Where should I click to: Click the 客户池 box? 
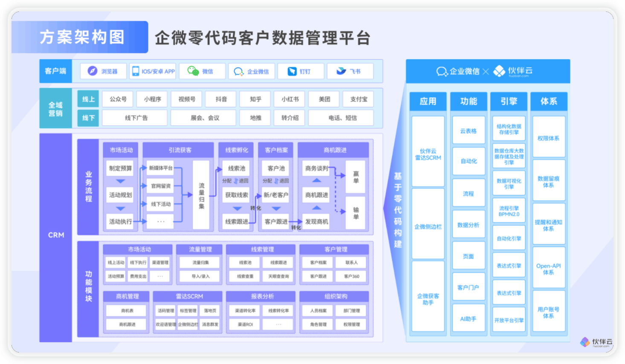click(276, 168)
